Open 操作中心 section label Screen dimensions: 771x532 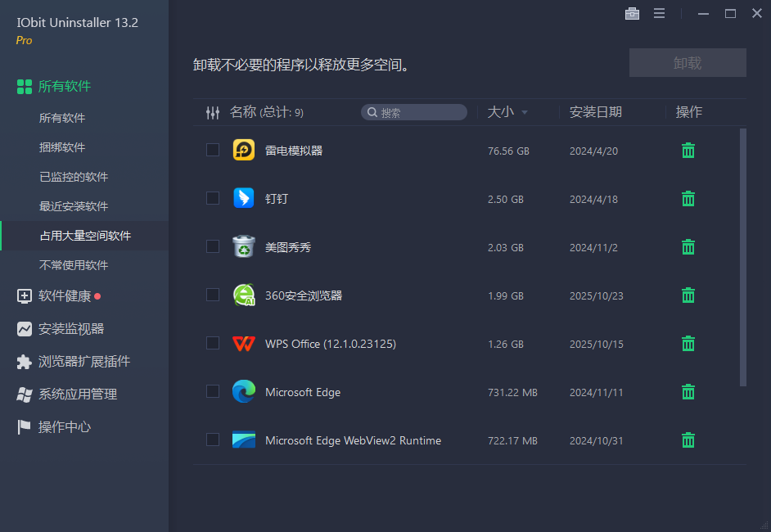[65, 426]
